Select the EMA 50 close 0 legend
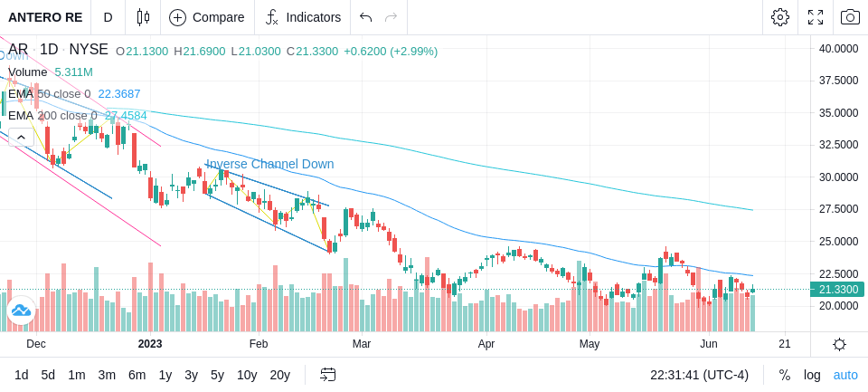Viewport: 868px width, 392px height. point(49,94)
